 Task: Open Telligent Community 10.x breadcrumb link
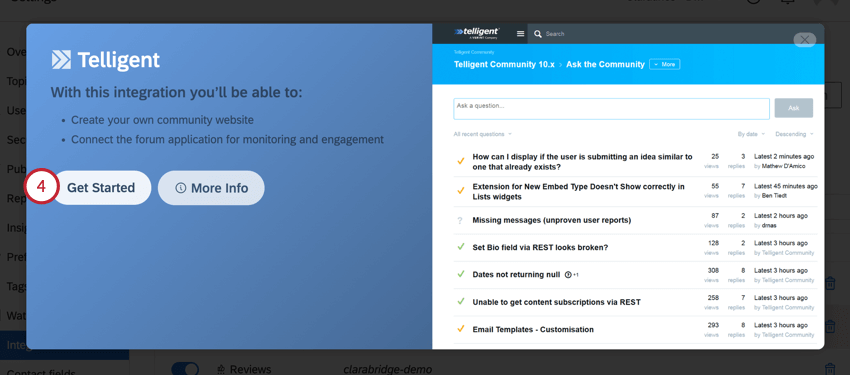(x=504, y=64)
